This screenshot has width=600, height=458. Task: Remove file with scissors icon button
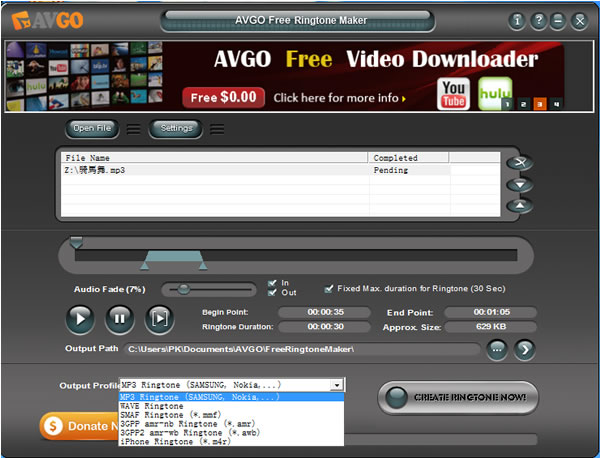tap(520, 163)
